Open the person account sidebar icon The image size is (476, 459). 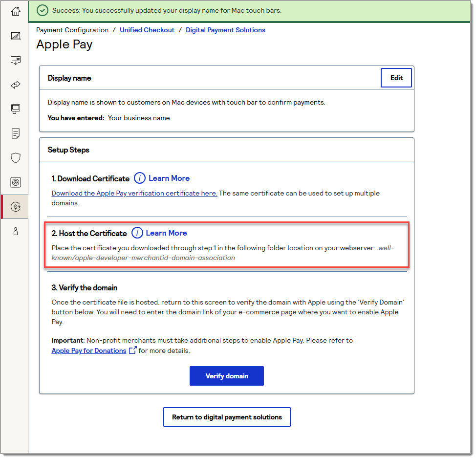16,232
